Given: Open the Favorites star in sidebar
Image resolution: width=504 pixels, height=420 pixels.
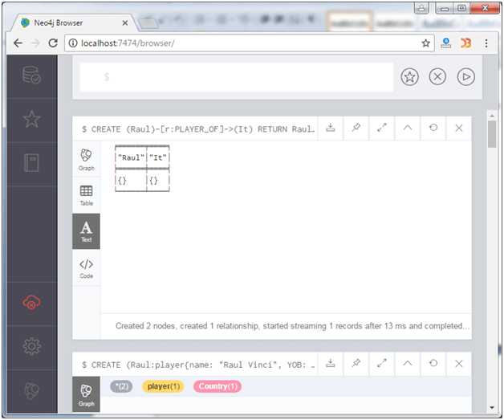Looking at the screenshot, I should point(31,120).
